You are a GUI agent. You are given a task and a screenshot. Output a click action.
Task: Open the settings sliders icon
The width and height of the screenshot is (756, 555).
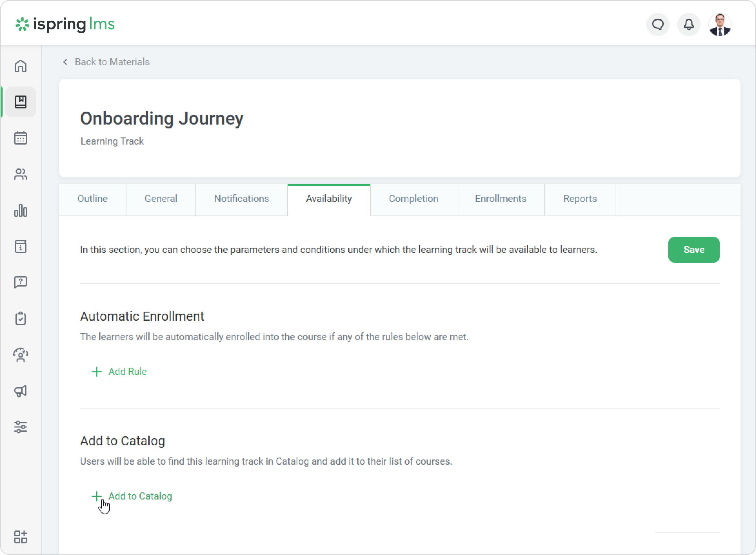click(20, 427)
